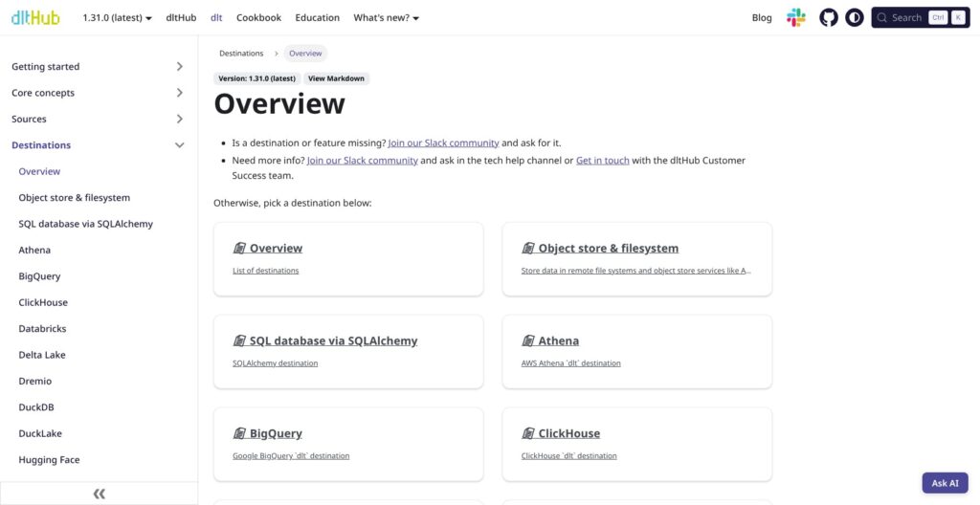Open SQL database via SQLAlchemy in sidebar
Viewport: 980px width, 505px height.
(85, 224)
